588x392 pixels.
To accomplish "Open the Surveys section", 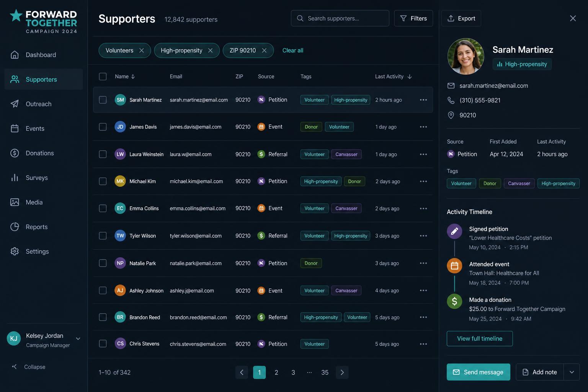I will pyautogui.click(x=44, y=178).
